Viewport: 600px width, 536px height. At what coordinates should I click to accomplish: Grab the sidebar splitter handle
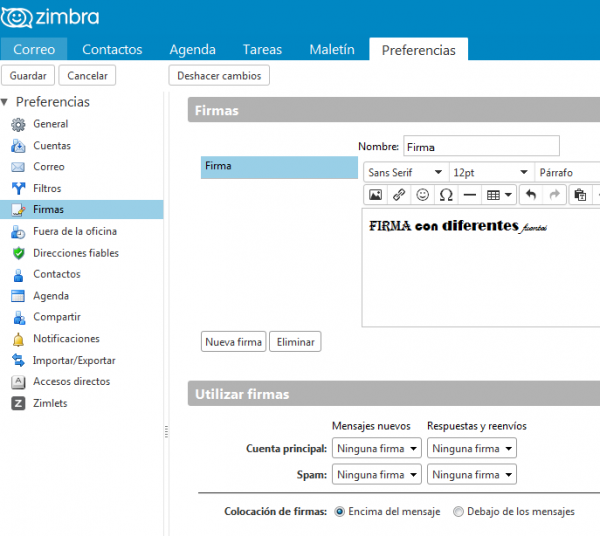tap(166, 432)
